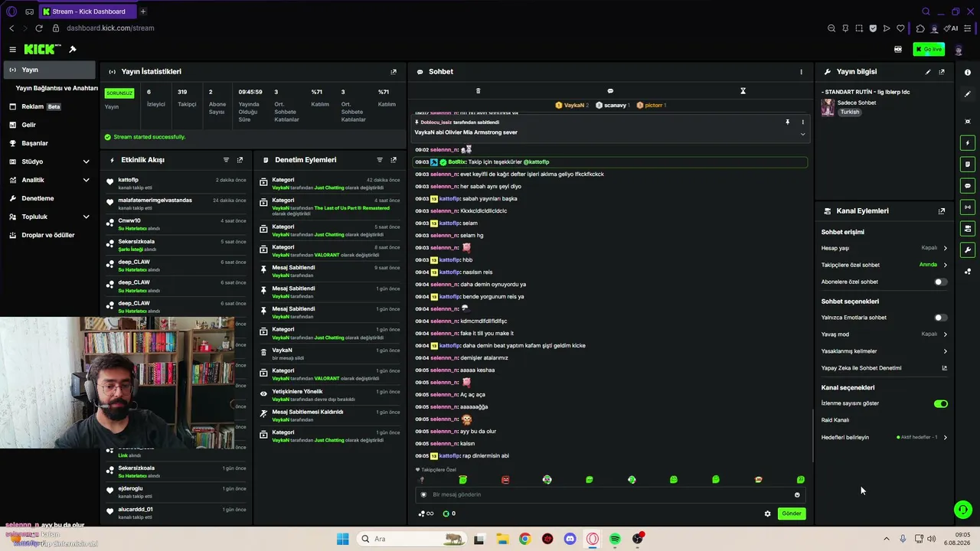980x551 pixels.
Task: Toggle Yalnızca Emotlarla sohbet switch
Action: tap(940, 318)
